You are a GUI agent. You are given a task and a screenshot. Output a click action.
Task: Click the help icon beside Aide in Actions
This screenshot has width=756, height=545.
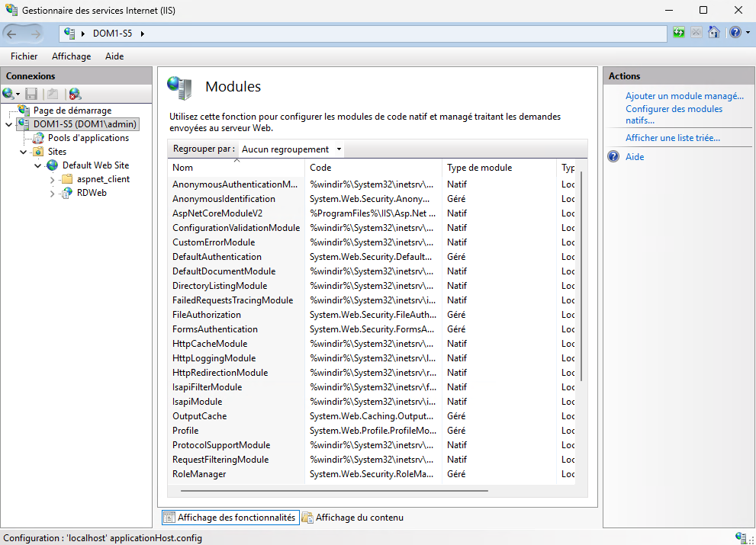(613, 157)
